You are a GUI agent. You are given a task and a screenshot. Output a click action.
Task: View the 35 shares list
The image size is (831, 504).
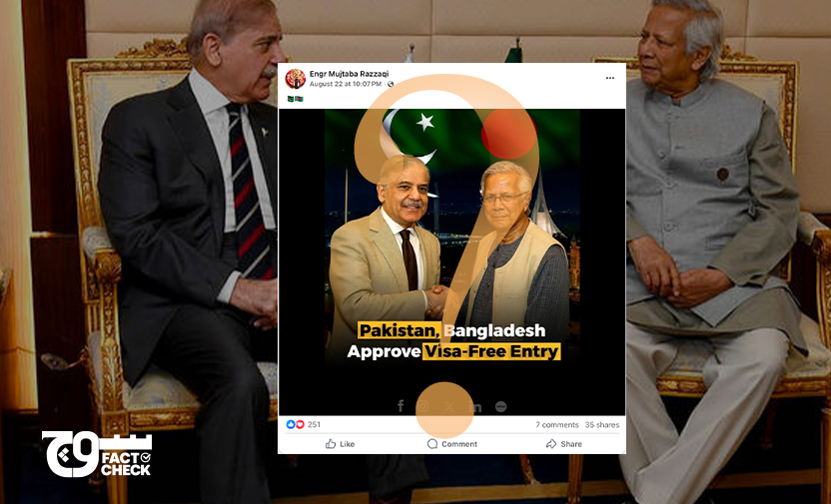(x=602, y=424)
